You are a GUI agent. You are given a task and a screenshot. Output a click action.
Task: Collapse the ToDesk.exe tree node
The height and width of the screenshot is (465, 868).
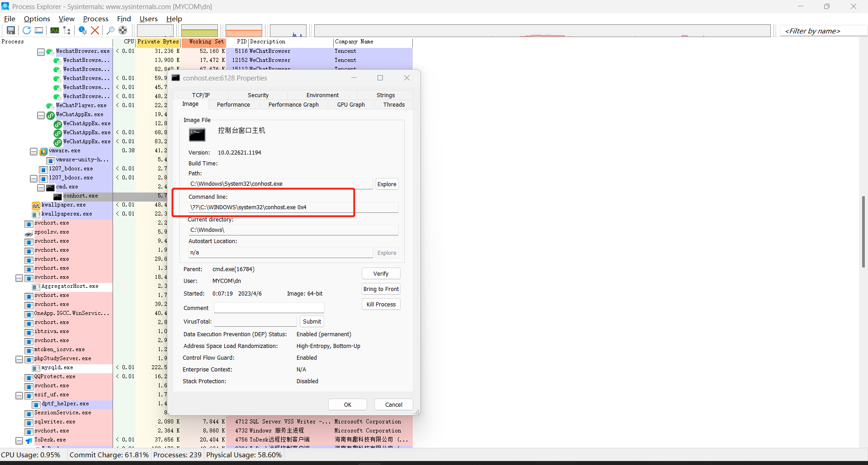click(19, 441)
